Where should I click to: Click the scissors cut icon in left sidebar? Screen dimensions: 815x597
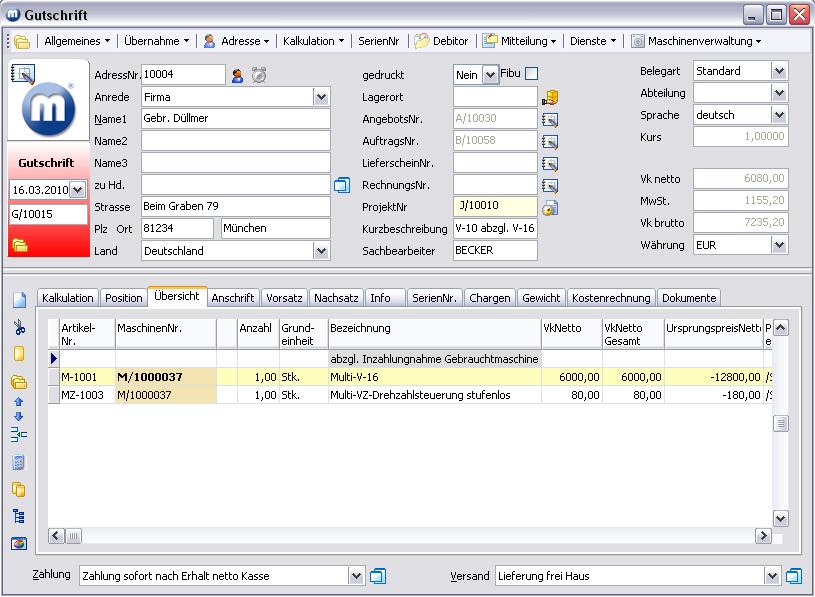(x=19, y=327)
